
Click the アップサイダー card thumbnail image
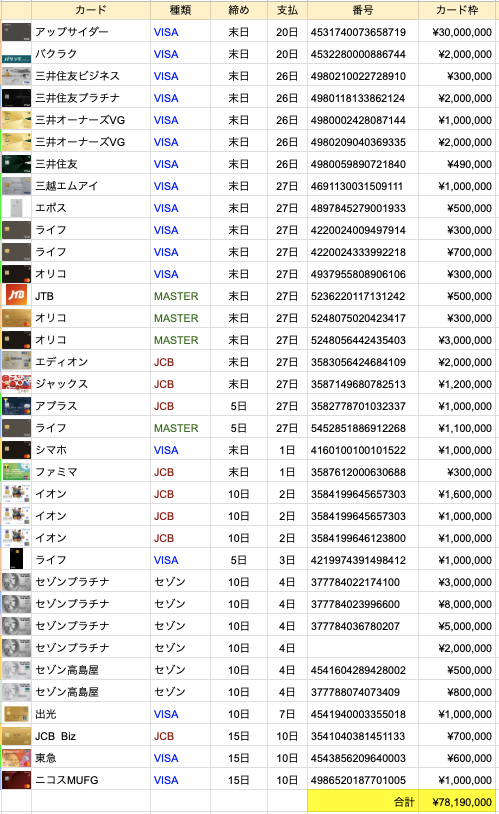pyautogui.click(x=16, y=32)
